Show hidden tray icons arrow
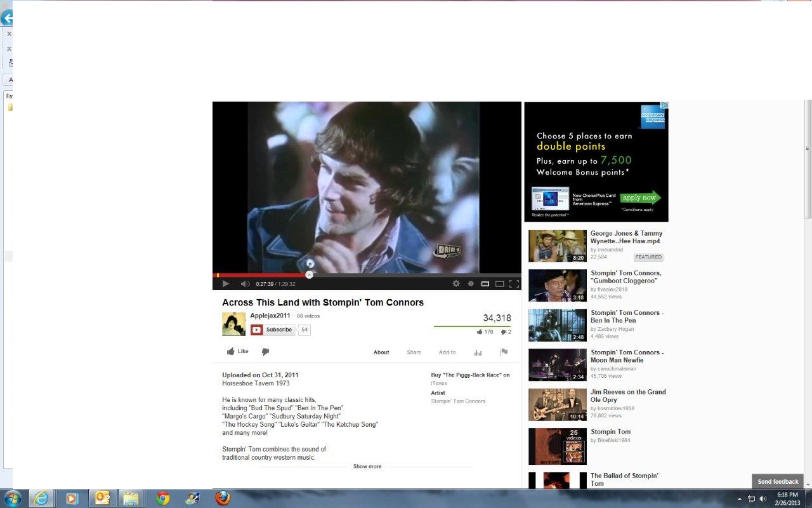 click(x=740, y=499)
